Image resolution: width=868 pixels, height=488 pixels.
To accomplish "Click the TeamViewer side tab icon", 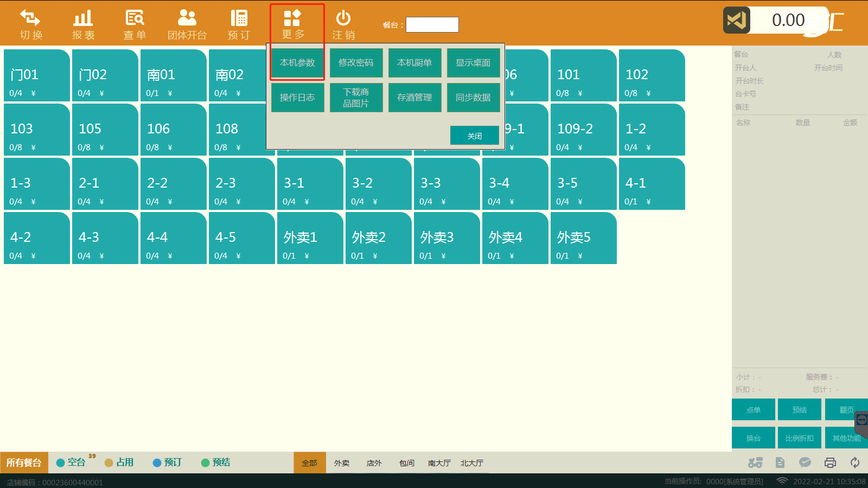I will coord(862,420).
